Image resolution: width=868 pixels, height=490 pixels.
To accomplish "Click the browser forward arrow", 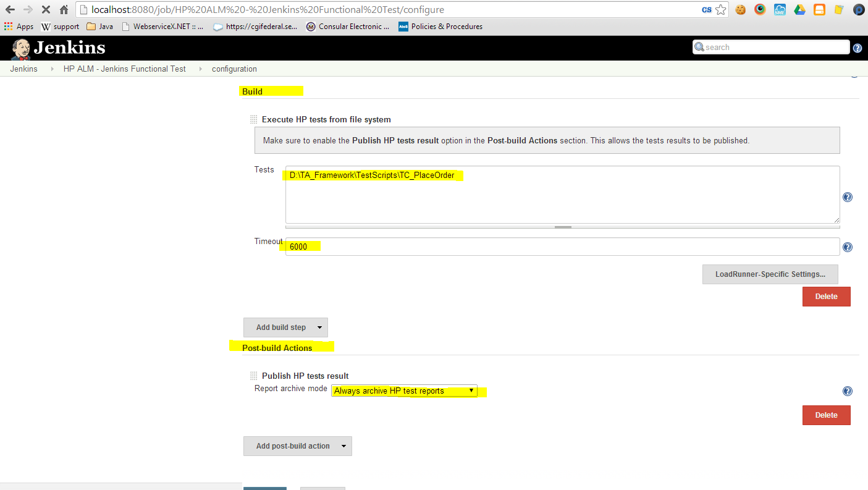I will pyautogui.click(x=28, y=10).
